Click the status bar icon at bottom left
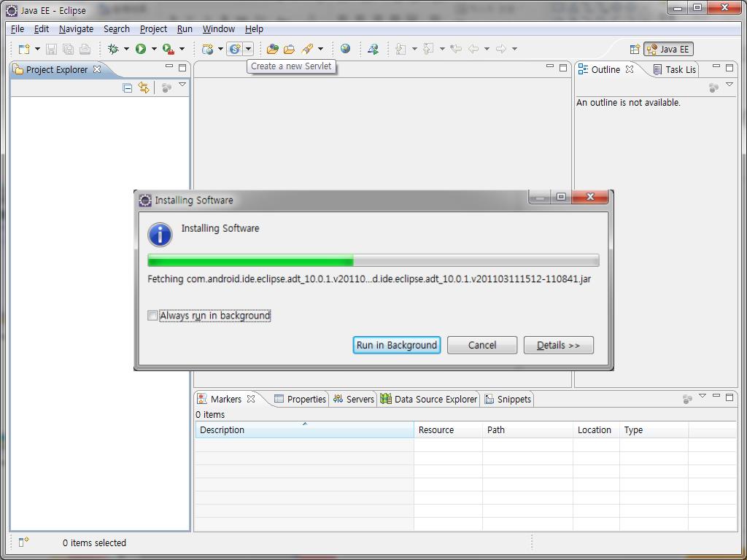Viewport: 747px width, 560px height. tap(24, 542)
